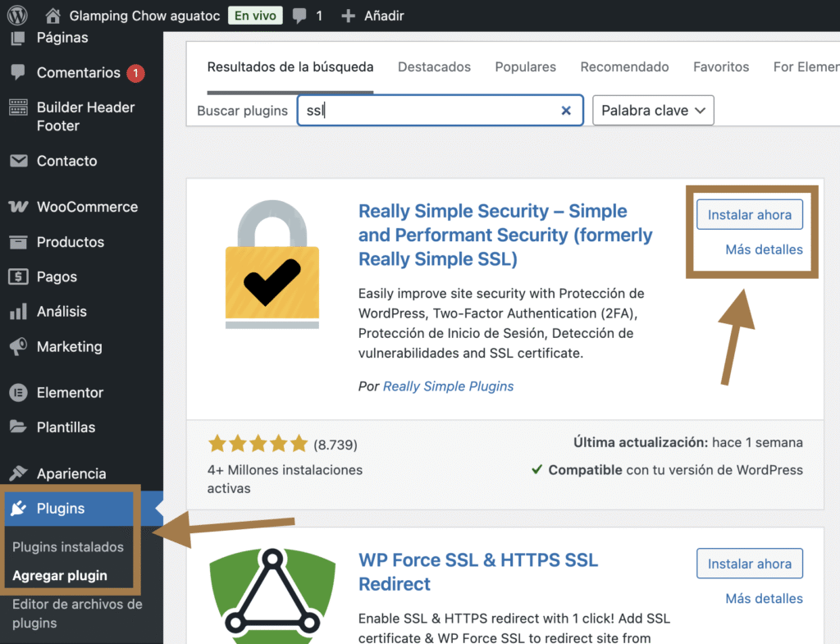Open Pagos using the dollar icon
Image resolution: width=840 pixels, height=644 pixels.
pyautogui.click(x=17, y=276)
